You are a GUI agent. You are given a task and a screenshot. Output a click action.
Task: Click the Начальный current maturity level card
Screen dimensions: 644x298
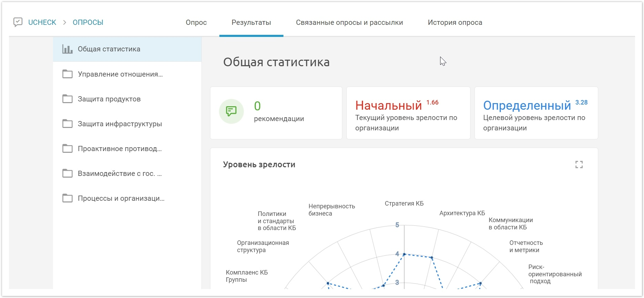point(408,113)
